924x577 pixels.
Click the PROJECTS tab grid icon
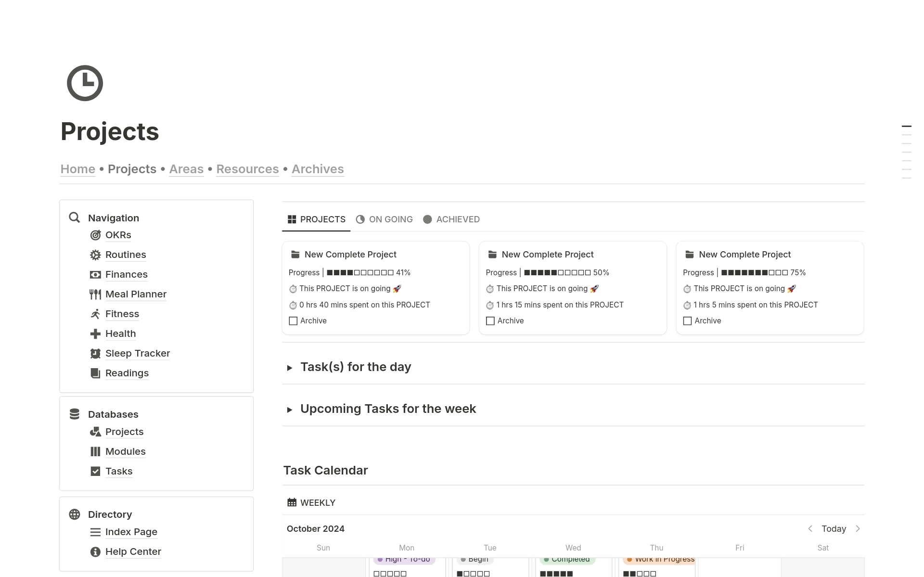pos(292,219)
